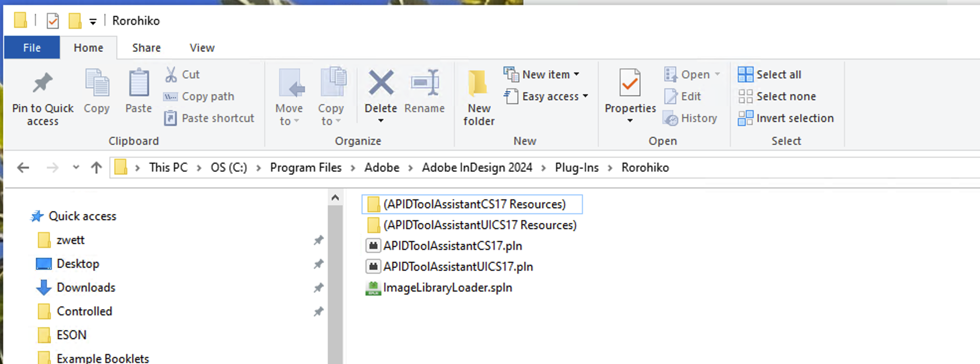
Task: Rename the selected item
Action: click(424, 92)
